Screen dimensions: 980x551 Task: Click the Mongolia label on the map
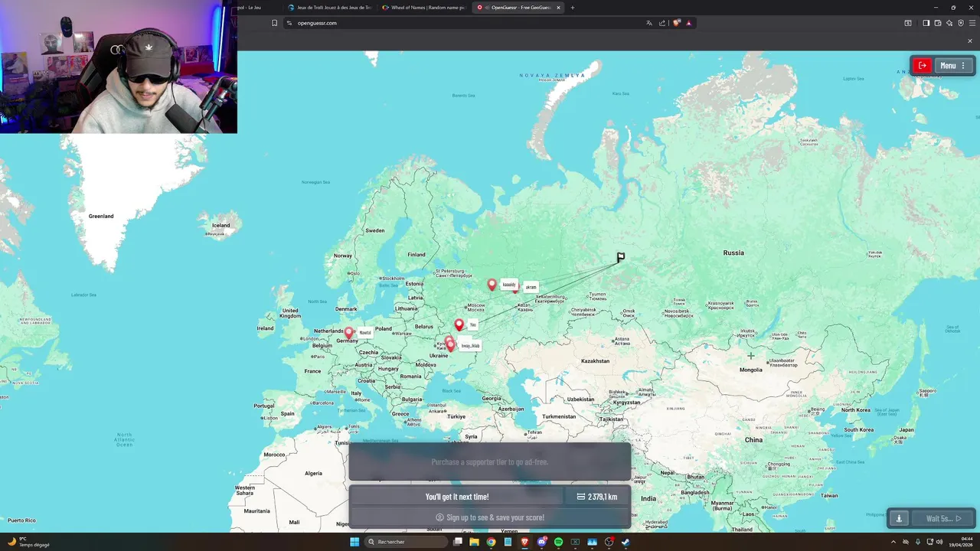(x=750, y=370)
